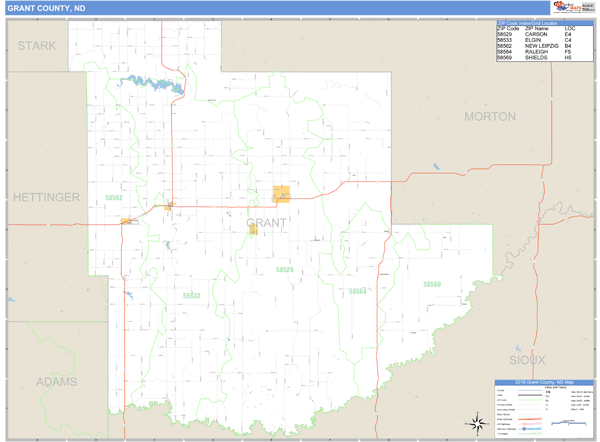Select the 58564 ZIP code label on map
600x442 pixels.
point(357,291)
